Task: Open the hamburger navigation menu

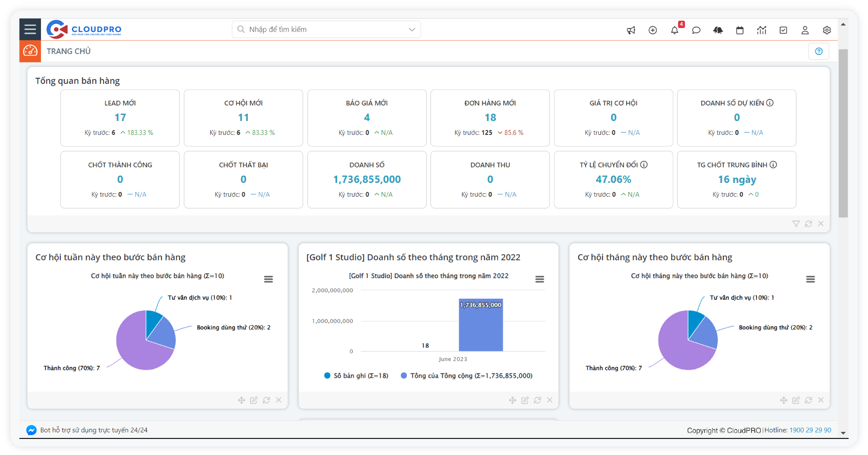Action: coord(30,29)
